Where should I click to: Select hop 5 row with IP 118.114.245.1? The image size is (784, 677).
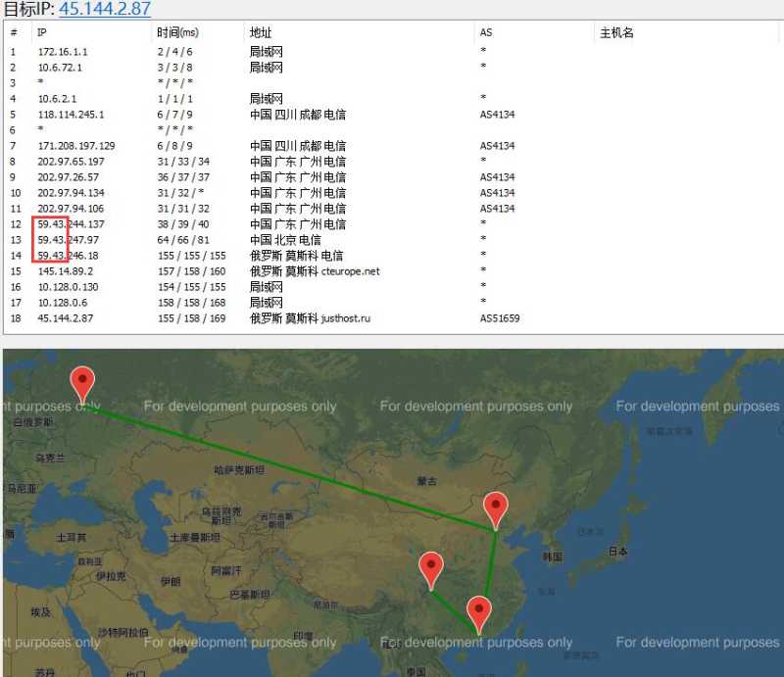pos(71,115)
